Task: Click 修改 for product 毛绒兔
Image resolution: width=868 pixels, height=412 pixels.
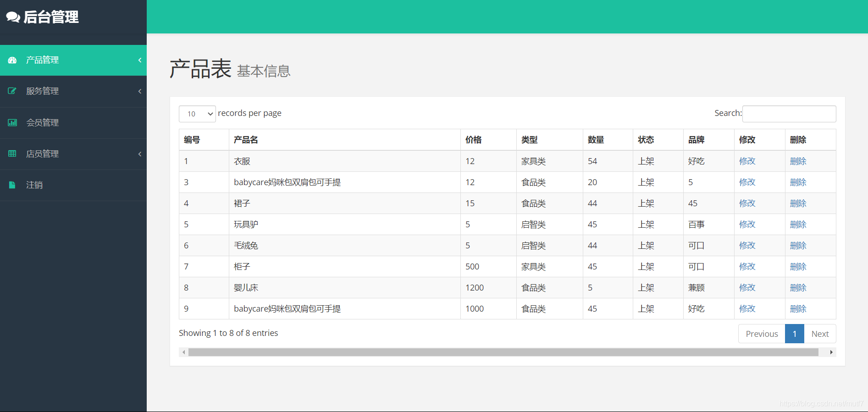Action: tap(747, 246)
